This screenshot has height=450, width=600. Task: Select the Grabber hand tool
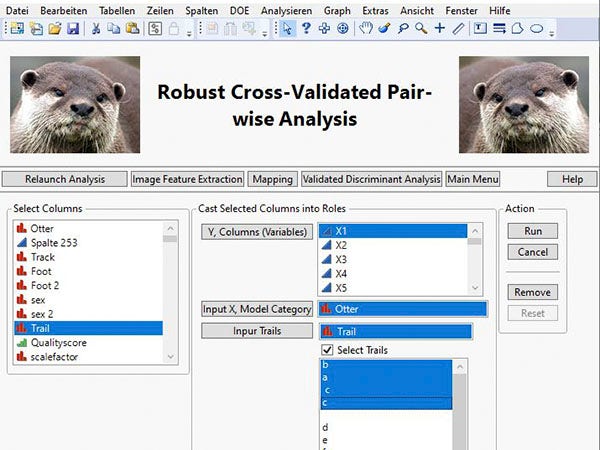pyautogui.click(x=366, y=29)
